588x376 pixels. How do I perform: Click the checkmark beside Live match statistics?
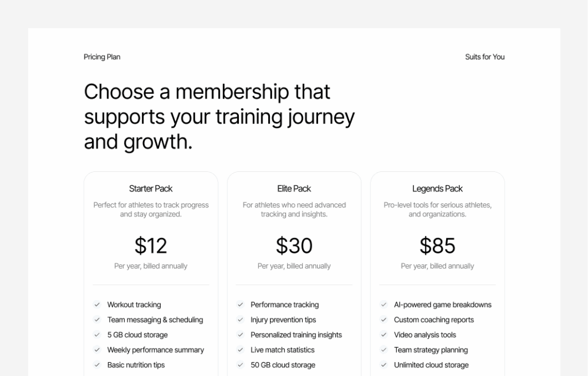241,350
